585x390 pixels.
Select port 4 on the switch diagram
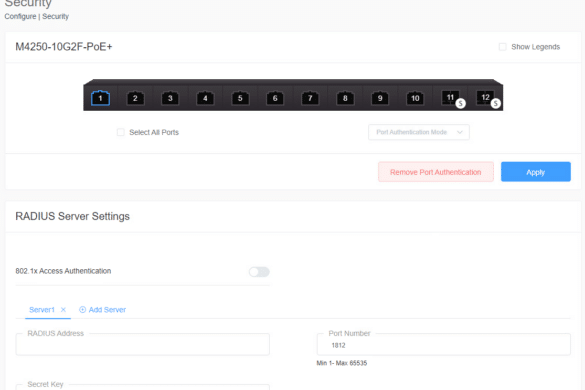coord(205,98)
